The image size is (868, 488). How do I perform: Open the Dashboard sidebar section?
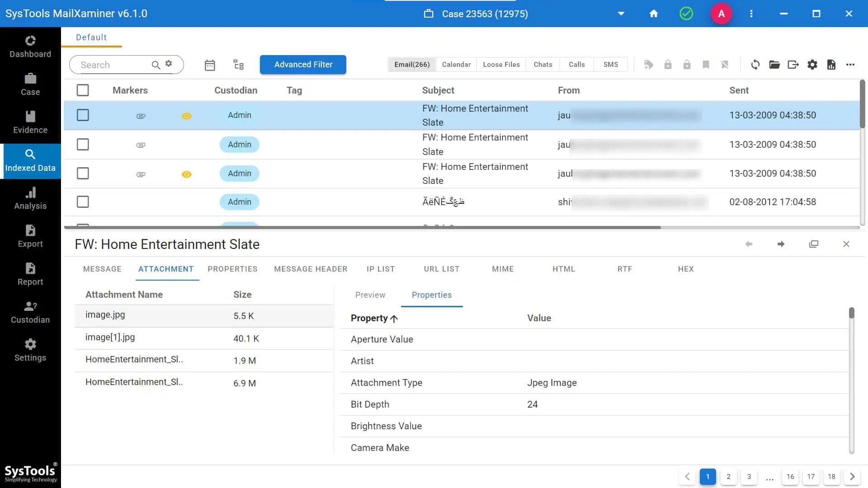[x=30, y=47]
